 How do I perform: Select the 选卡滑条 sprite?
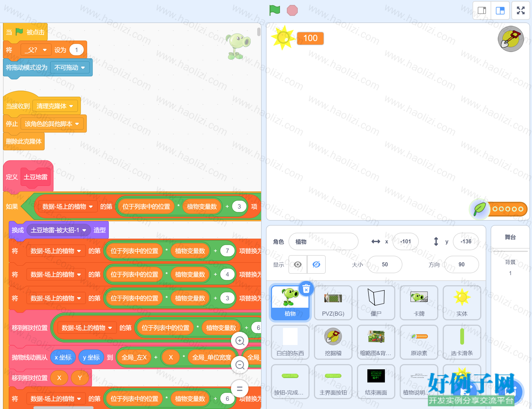[x=462, y=342]
